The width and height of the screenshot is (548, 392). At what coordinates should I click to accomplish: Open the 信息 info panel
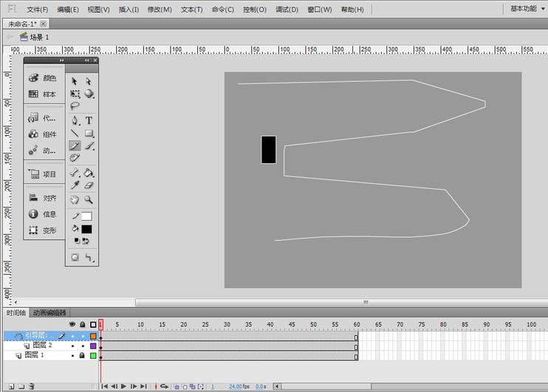(42, 214)
